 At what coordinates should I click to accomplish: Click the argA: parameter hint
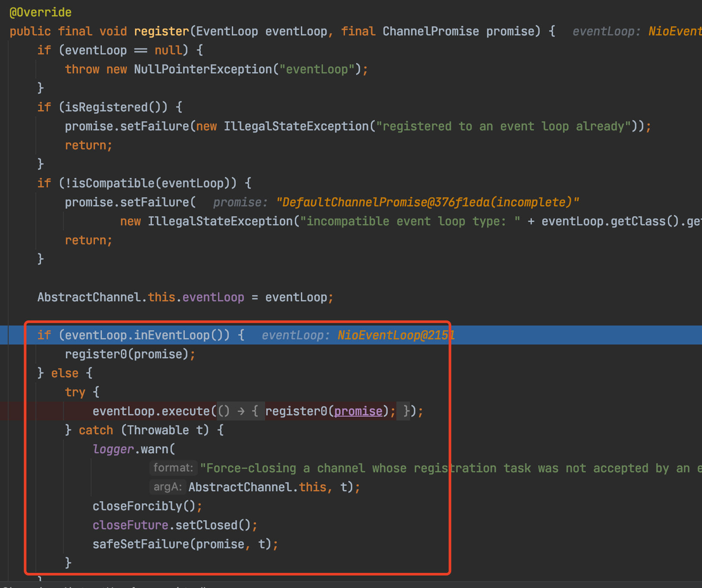(x=168, y=487)
